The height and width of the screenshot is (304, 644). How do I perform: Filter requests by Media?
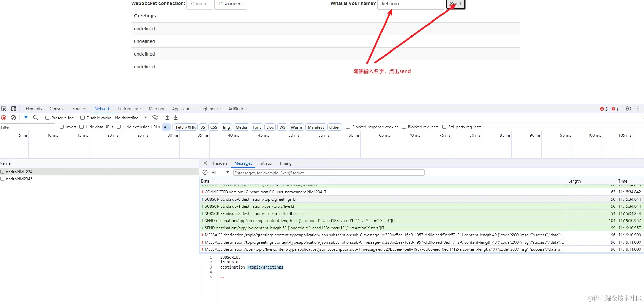241,127
